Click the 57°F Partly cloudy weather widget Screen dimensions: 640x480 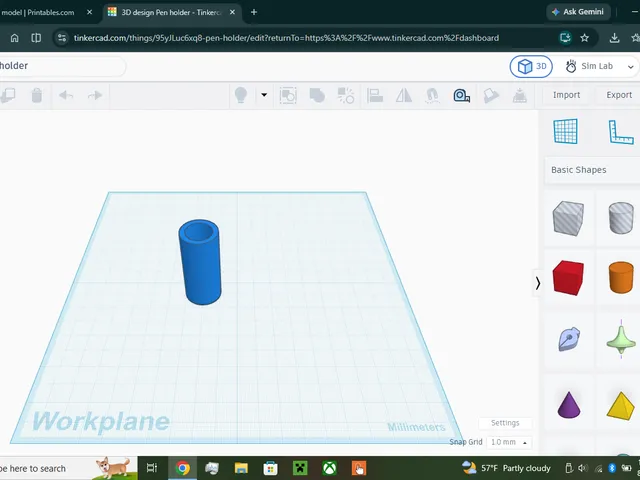point(506,468)
